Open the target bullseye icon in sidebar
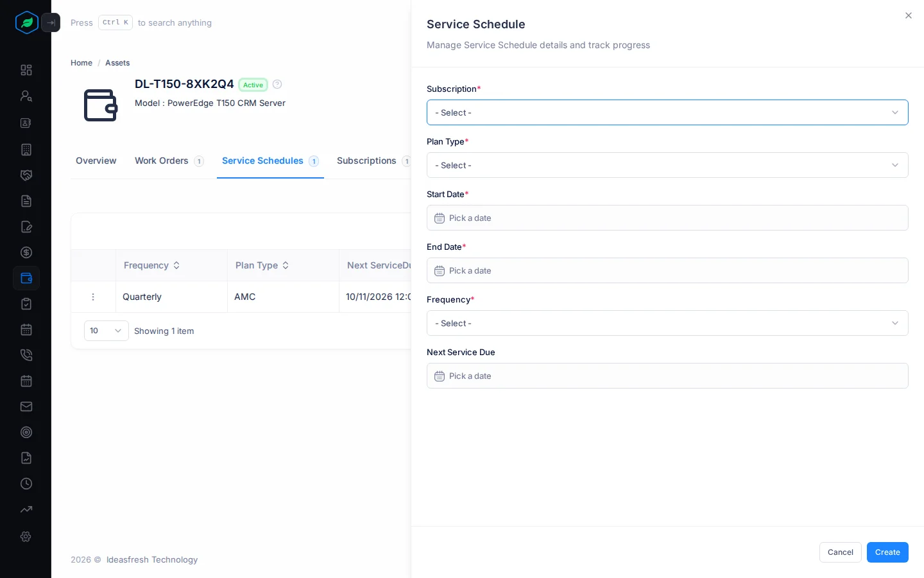 click(26, 432)
